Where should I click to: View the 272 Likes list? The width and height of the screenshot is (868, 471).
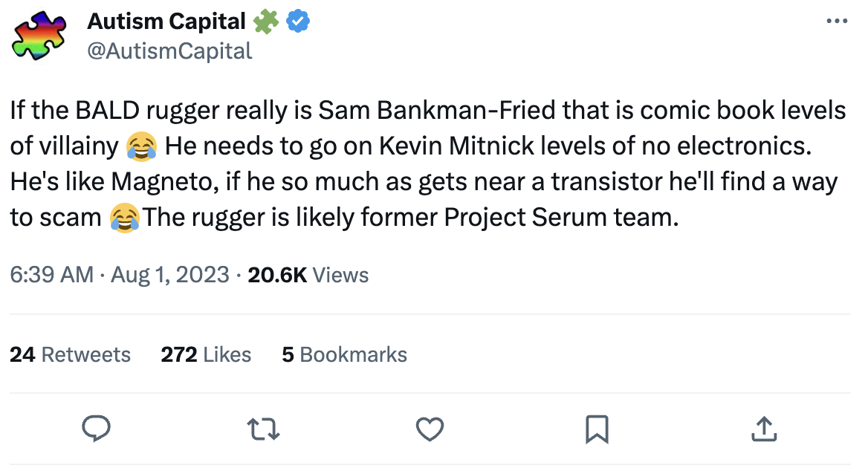206,354
